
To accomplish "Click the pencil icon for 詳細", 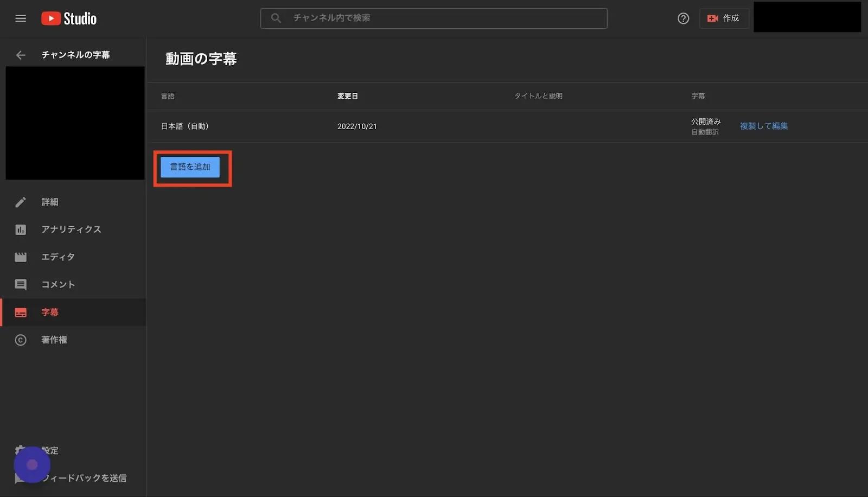I will pyautogui.click(x=21, y=202).
